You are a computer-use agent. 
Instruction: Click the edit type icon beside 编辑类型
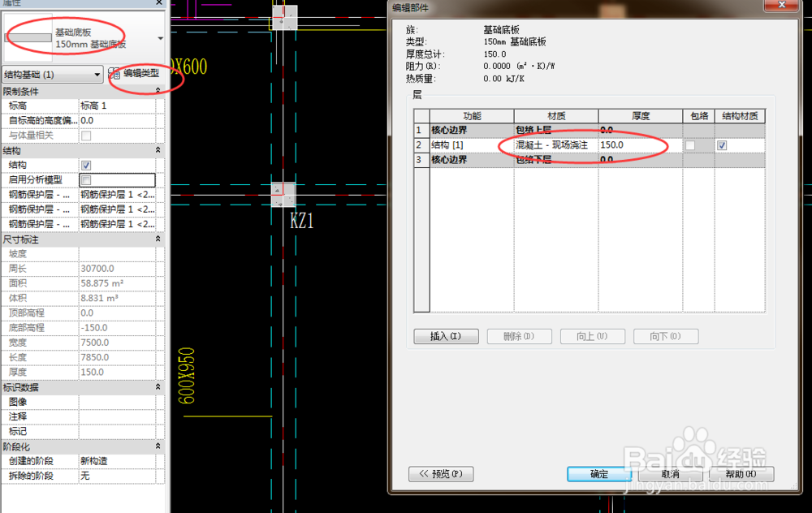tap(114, 74)
